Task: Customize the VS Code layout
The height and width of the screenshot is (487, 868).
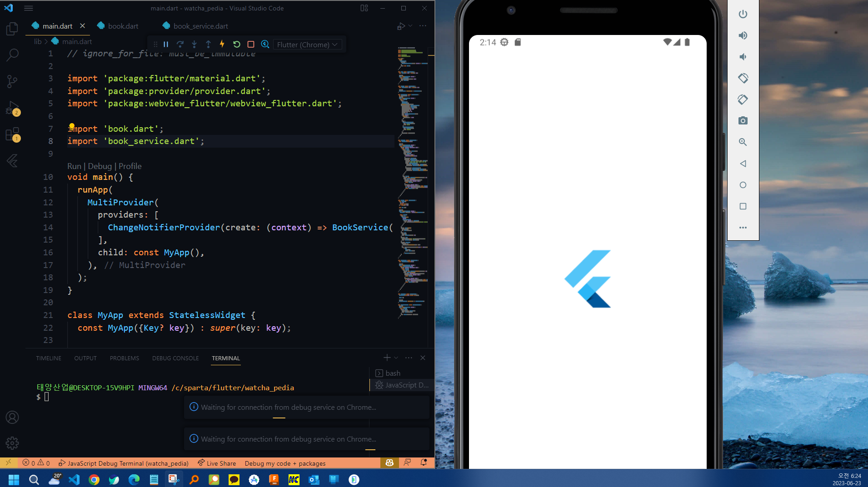Action: [x=364, y=8]
